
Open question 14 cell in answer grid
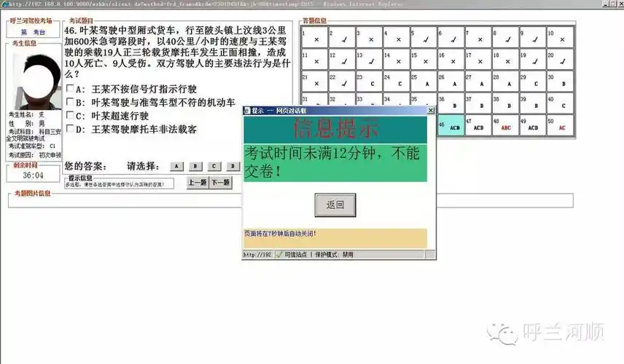[397, 59]
